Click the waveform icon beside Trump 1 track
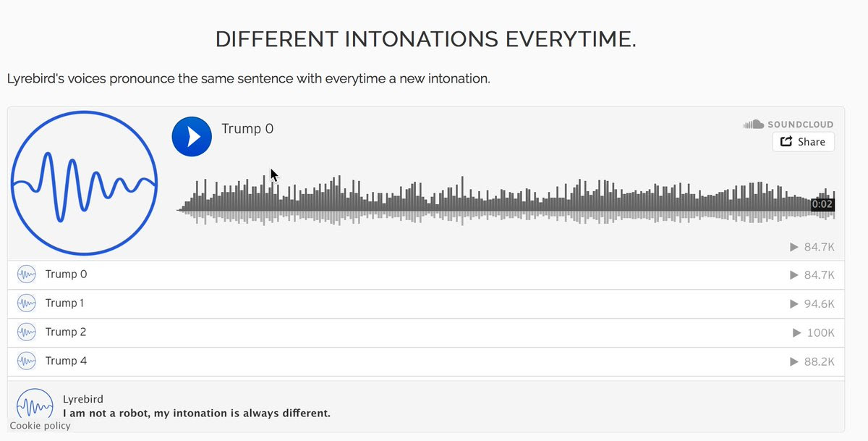 27,303
